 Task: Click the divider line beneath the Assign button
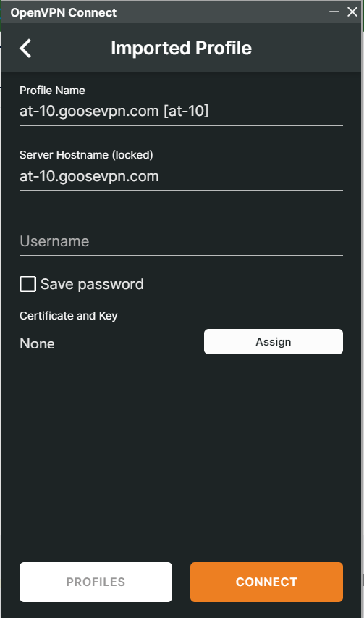click(x=181, y=364)
